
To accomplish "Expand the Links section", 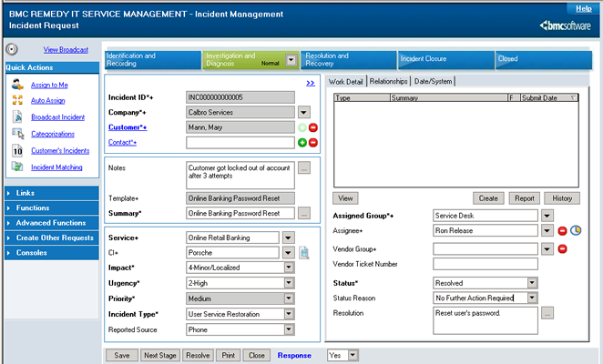I will [x=52, y=193].
